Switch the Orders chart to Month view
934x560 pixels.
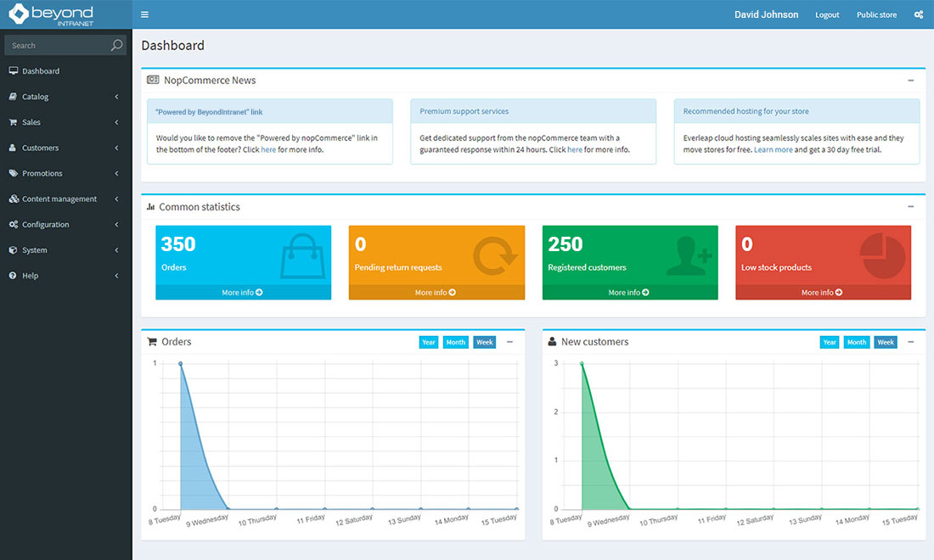[455, 342]
